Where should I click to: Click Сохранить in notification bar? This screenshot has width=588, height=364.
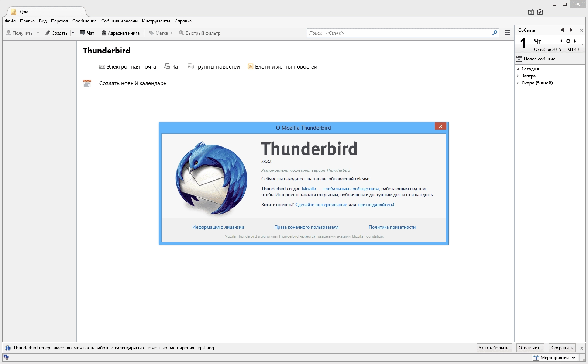coord(562,348)
